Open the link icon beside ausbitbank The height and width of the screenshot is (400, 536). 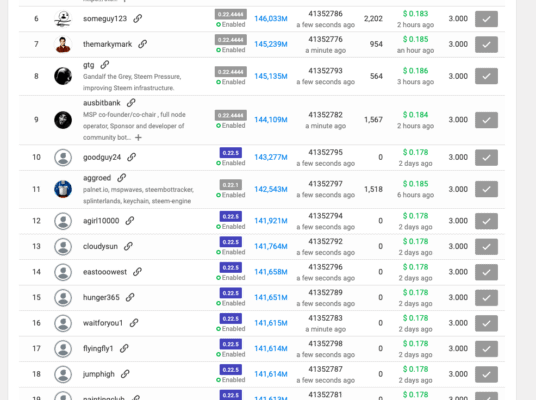[131, 103]
